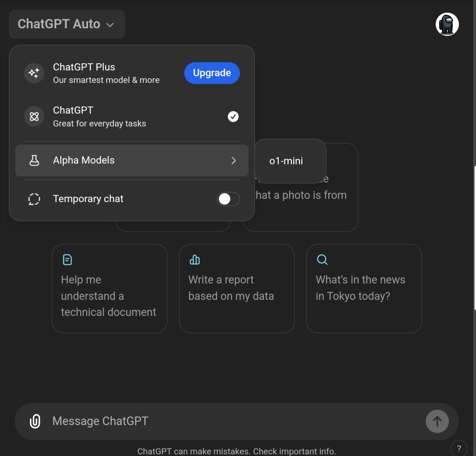The image size is (476, 456).
Task: Click the checkmark next to ChatGPT model
Action: click(233, 116)
